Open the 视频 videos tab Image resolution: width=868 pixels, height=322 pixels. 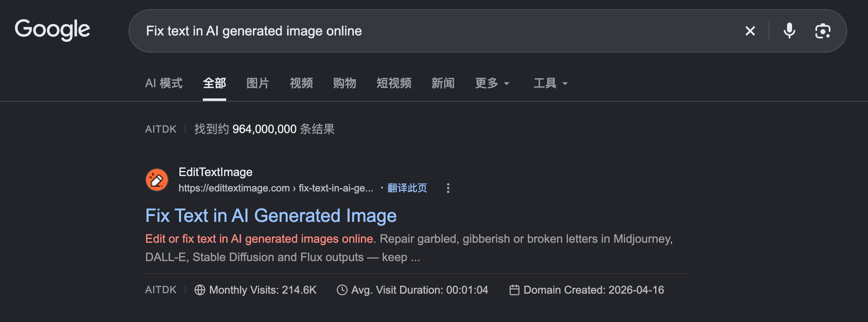click(301, 83)
